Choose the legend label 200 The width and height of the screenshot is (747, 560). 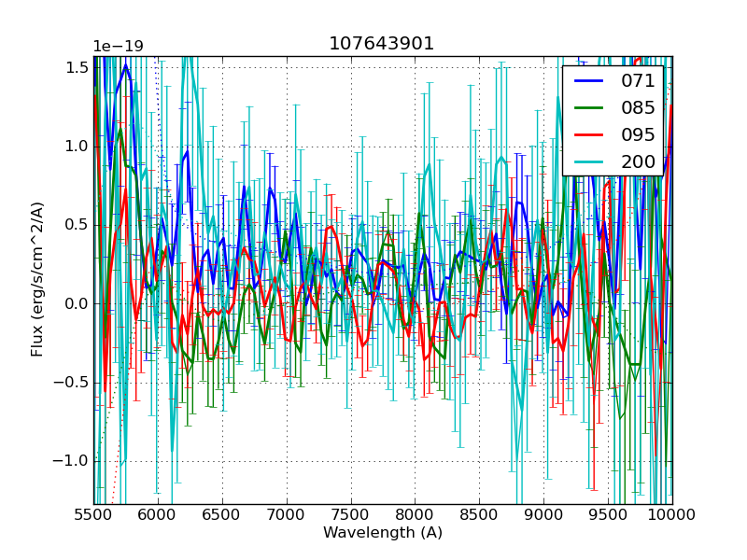tap(639, 161)
